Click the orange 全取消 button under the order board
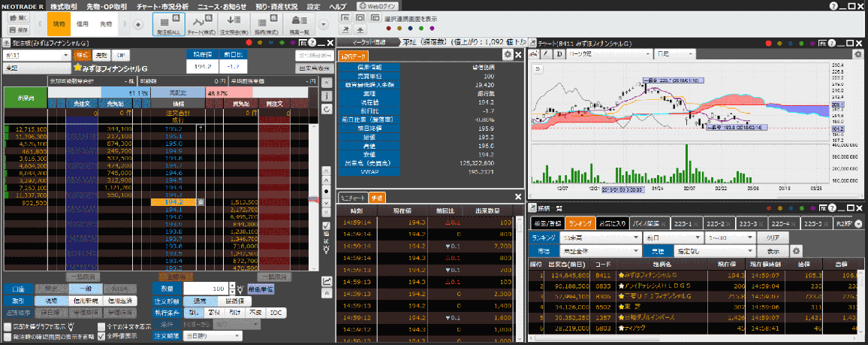 [176, 277]
